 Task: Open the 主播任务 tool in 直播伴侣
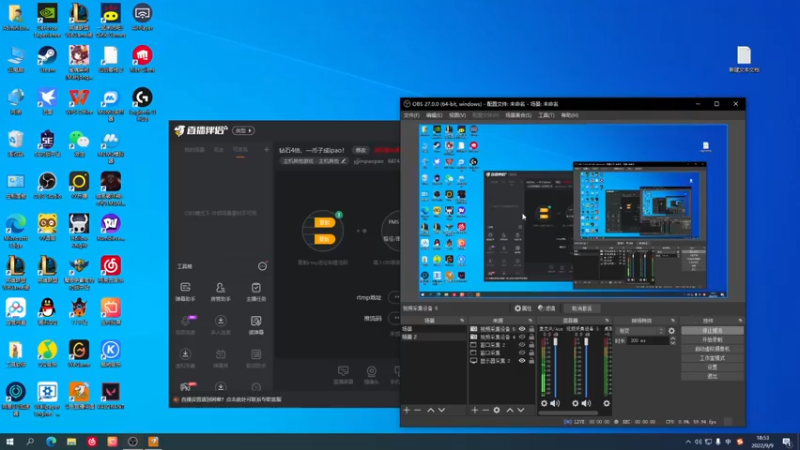pyautogui.click(x=256, y=292)
